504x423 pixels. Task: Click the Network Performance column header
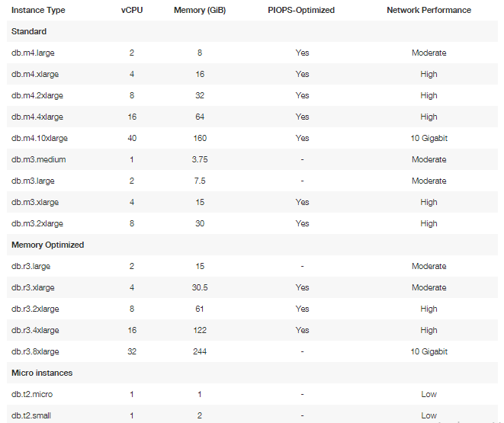(x=429, y=10)
